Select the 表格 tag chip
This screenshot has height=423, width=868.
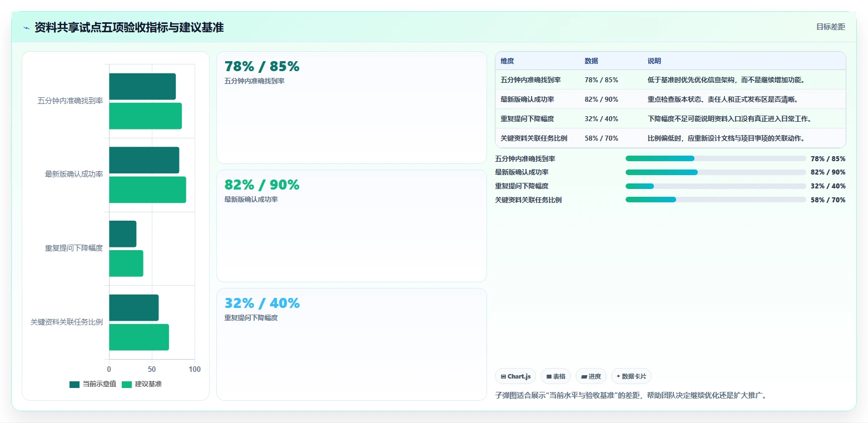pyautogui.click(x=556, y=376)
